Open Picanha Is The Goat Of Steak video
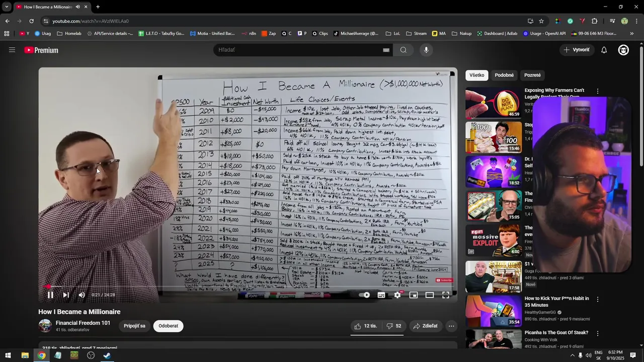Viewport: 644px width, 362px height. pos(556,333)
